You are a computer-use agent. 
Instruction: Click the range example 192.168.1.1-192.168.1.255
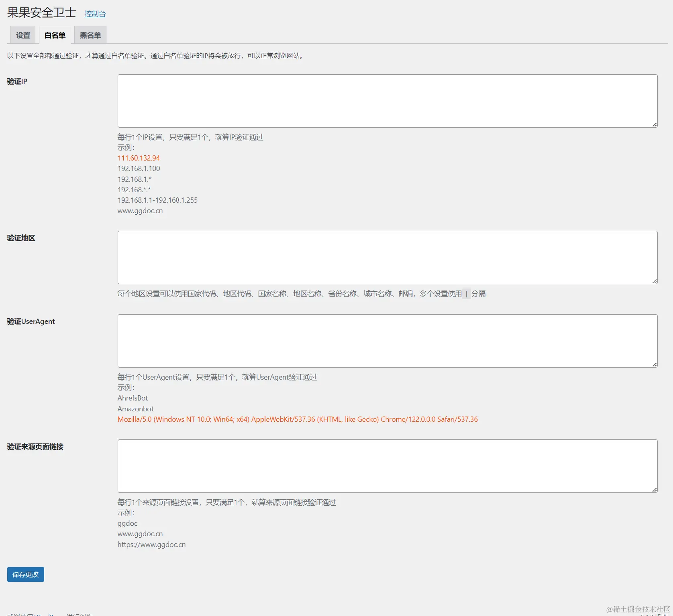pos(157,200)
